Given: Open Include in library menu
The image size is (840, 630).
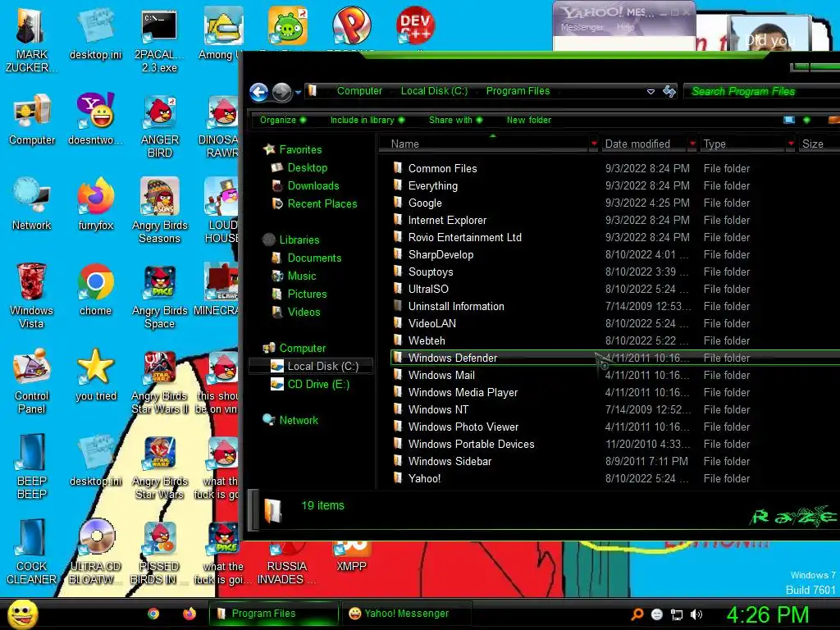Looking at the screenshot, I should pyautogui.click(x=367, y=120).
